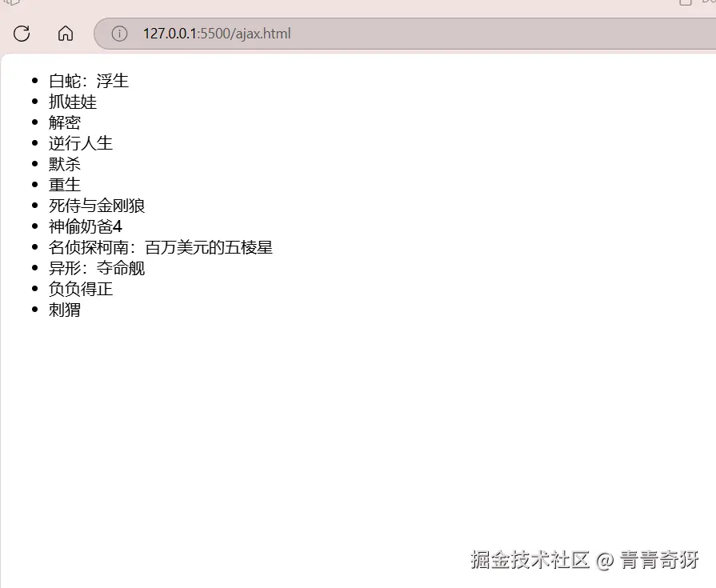This screenshot has height=588, width=716.
Task: Select the list item 神偷奶爸4
Action: point(86,226)
